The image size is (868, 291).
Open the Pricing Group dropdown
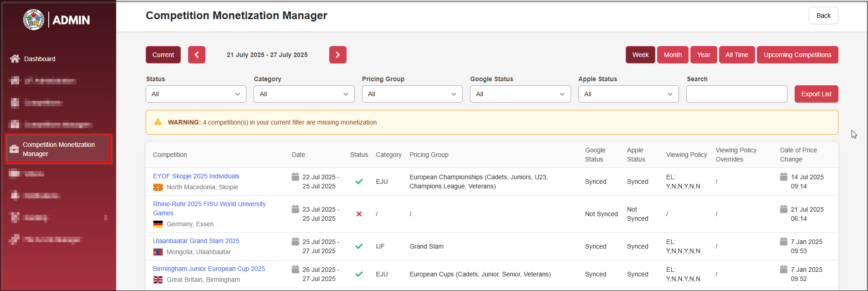point(412,94)
